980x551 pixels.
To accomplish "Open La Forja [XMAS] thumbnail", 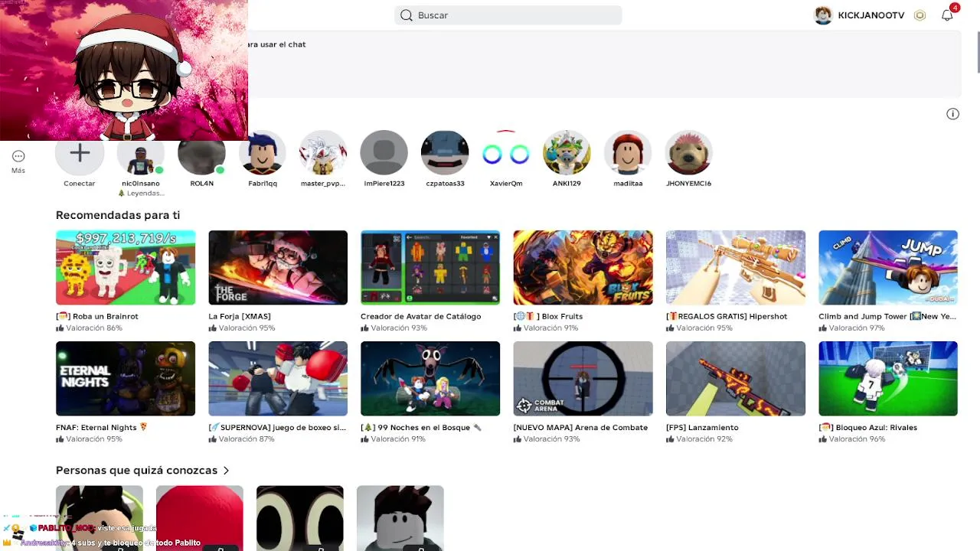I will (x=278, y=268).
